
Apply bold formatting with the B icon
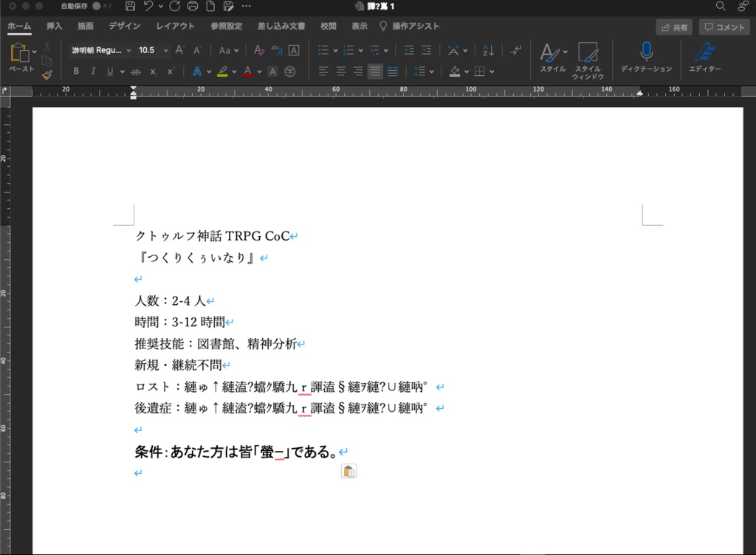76,71
